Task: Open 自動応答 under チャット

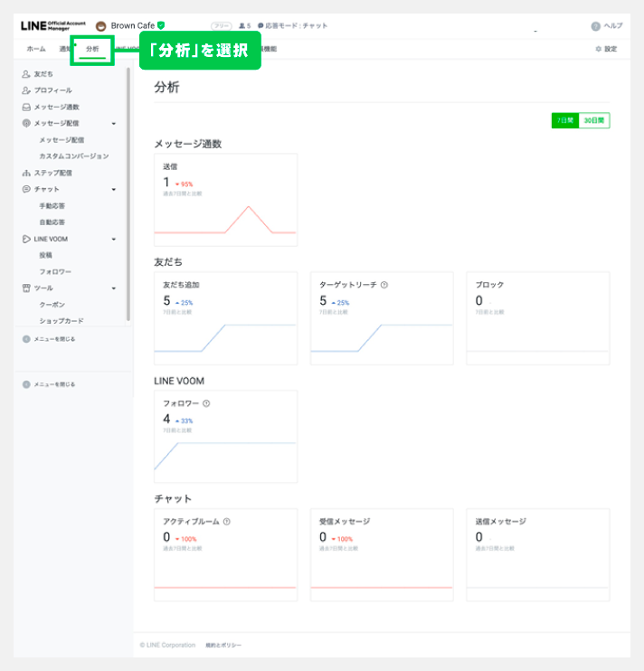Action: [52, 222]
